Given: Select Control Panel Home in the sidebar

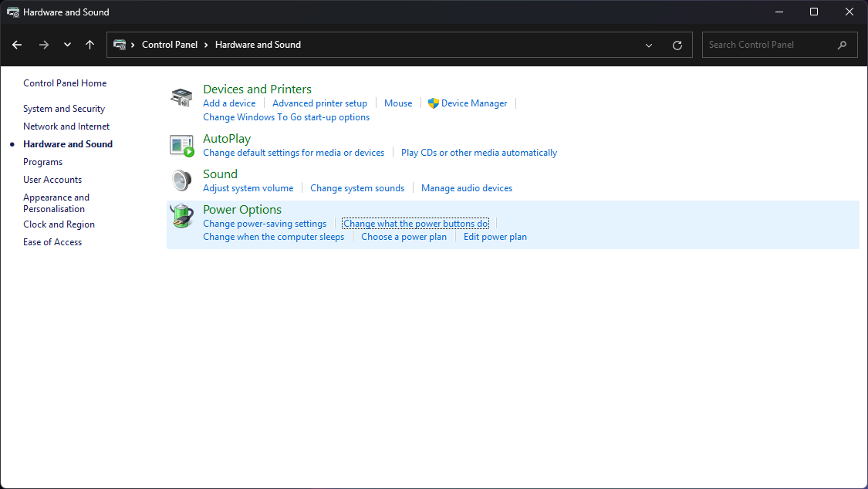Looking at the screenshot, I should 65,83.
